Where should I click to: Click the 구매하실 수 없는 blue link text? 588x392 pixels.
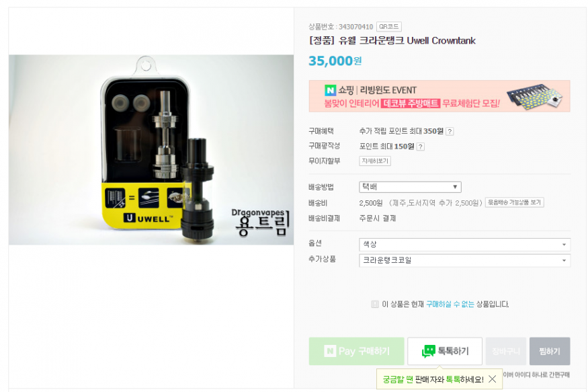(450, 304)
